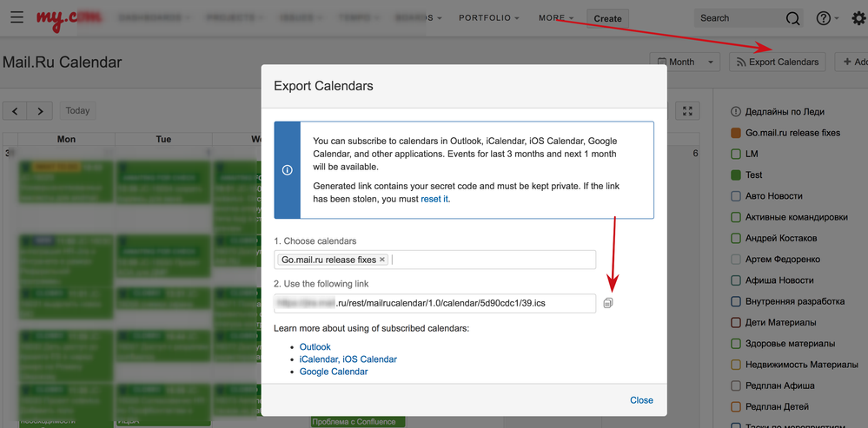Copy the calendar link with clipboard icon
This screenshot has height=428, width=868.
pos(608,302)
